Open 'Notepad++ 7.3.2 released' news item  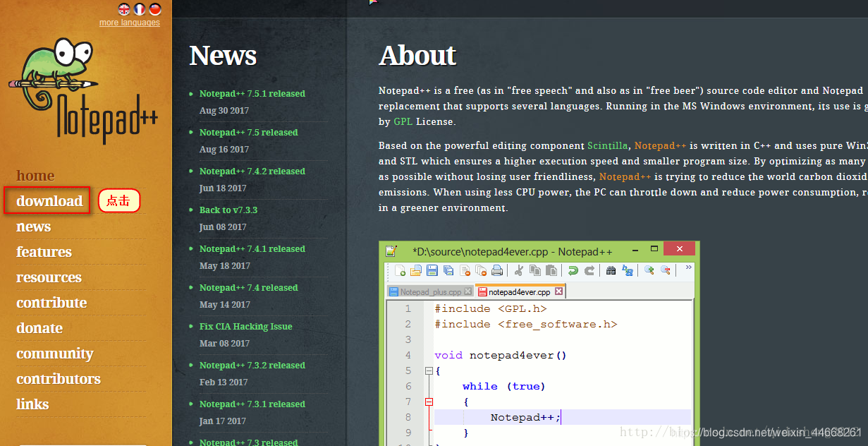252,366
